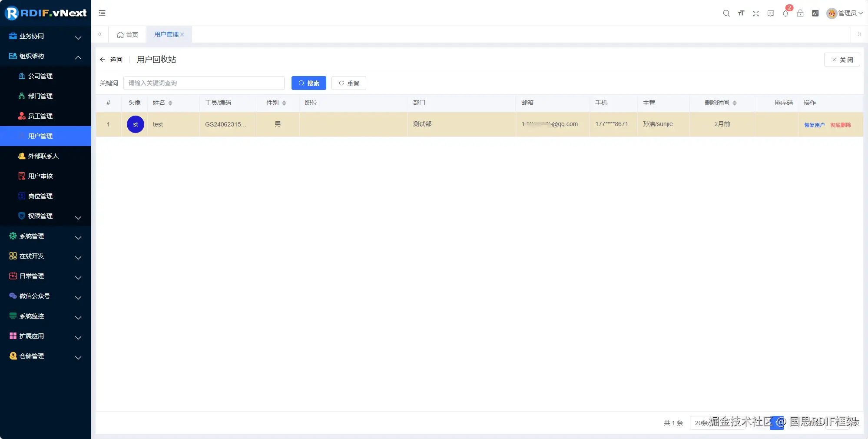Viewport: 868px width, 439px height.
Task: Click the administrator avatar image
Action: pyautogui.click(x=832, y=13)
